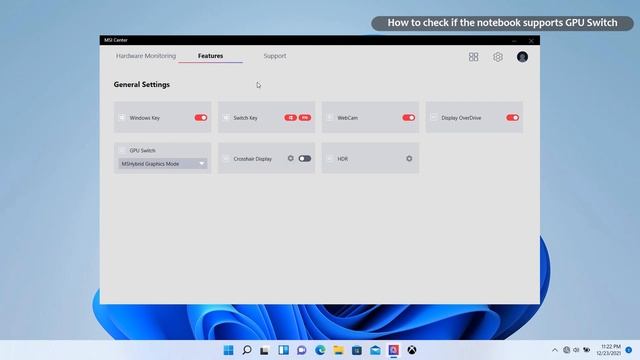Open Widgets from the taskbar
The image size is (640, 360).
(283, 350)
